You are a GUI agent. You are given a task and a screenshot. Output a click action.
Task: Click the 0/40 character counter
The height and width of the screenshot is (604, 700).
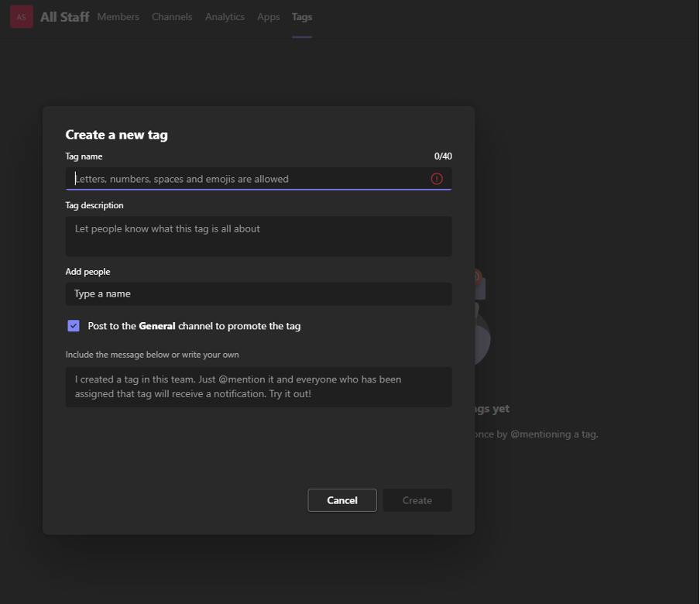tap(443, 156)
